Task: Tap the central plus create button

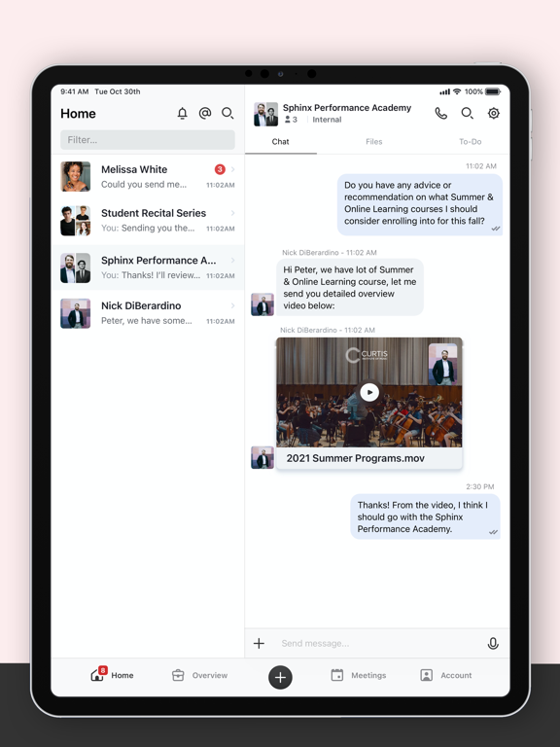Action: [x=280, y=677]
